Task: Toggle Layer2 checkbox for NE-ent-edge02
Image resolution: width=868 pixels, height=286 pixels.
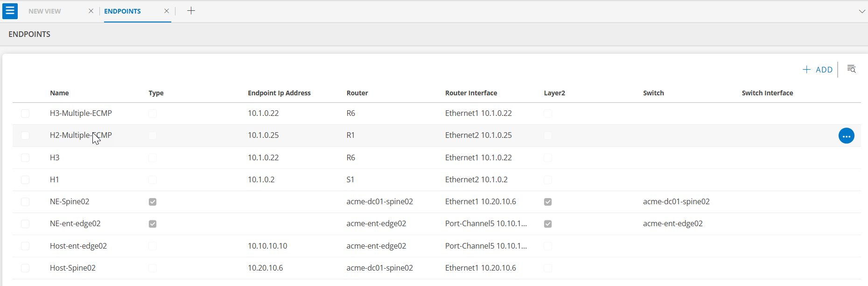Action: point(548,224)
